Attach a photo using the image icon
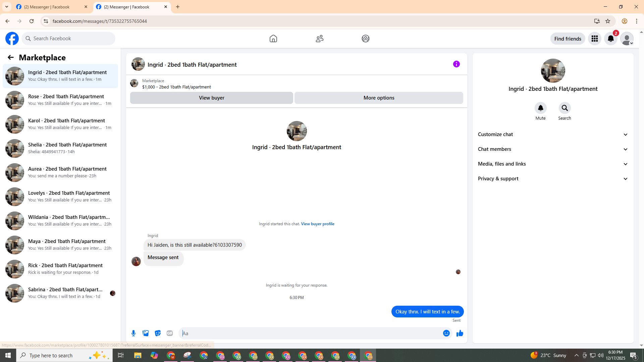The image size is (644, 362). tap(146, 333)
